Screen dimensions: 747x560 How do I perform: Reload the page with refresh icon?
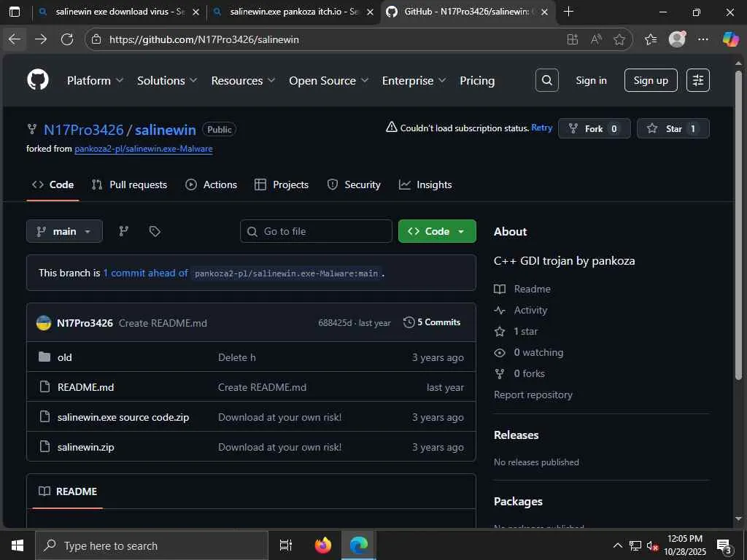click(x=67, y=39)
